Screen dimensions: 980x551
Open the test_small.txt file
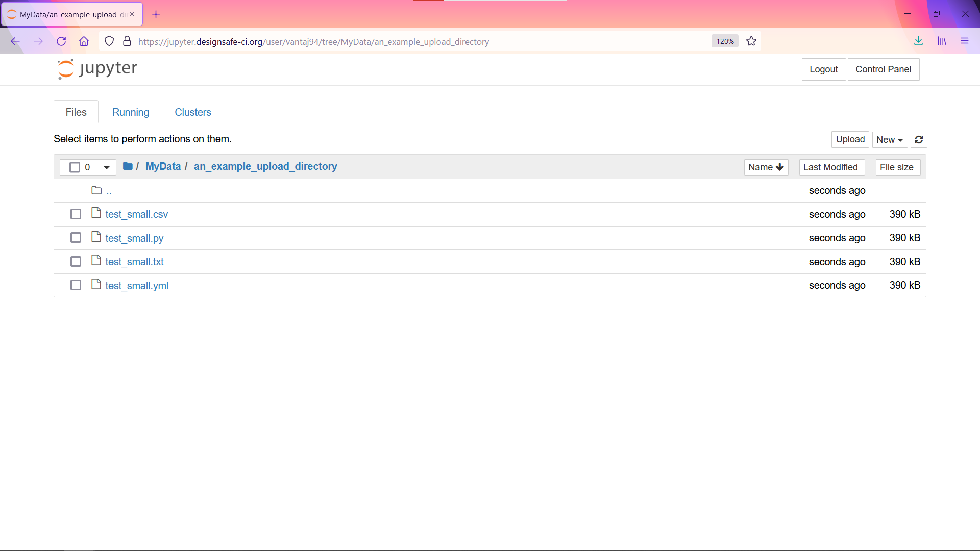(x=134, y=261)
